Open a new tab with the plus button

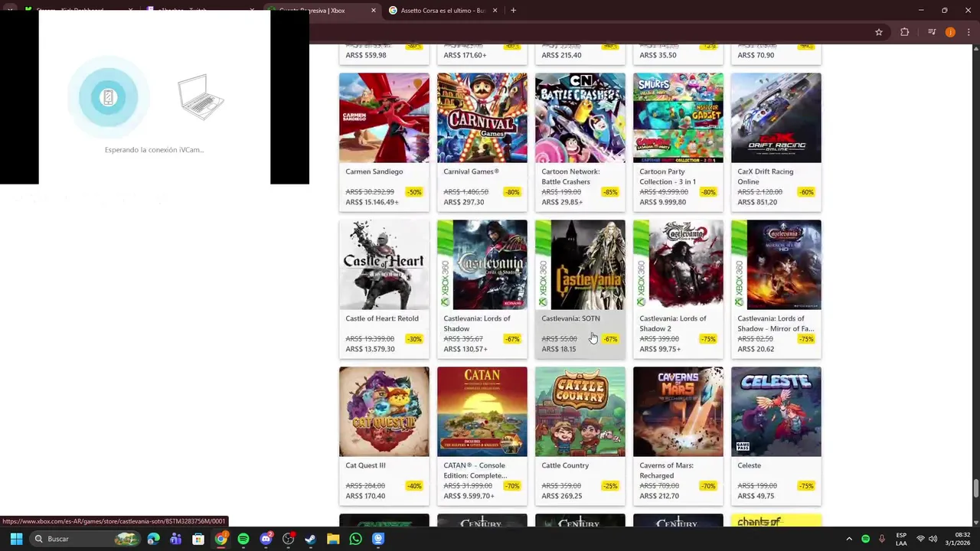point(513,11)
